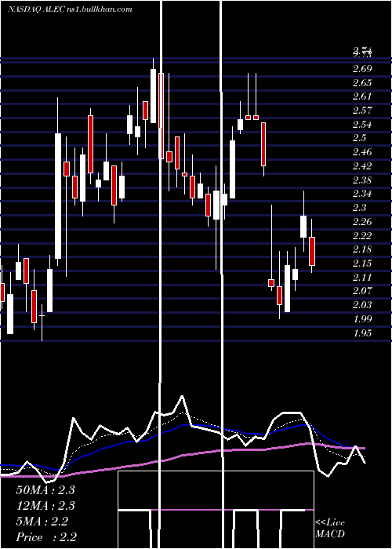392x549 pixels.
Task: Click the NASDAQ ALEC ns1.bullkhan.com chart title
Action: 70,9
